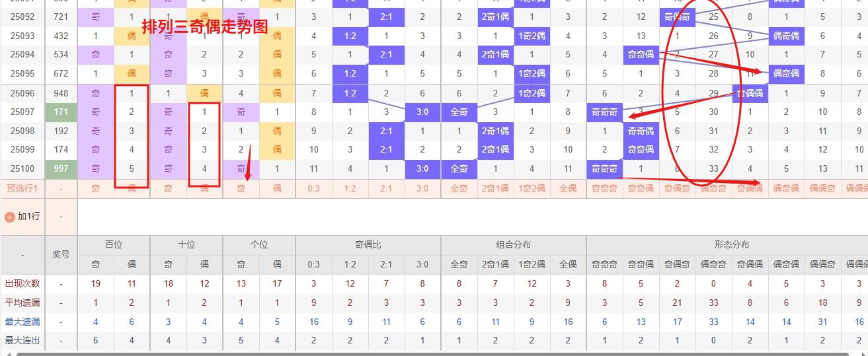
Task: Click the 全奇 cell in row 25097
Action: pos(459,112)
